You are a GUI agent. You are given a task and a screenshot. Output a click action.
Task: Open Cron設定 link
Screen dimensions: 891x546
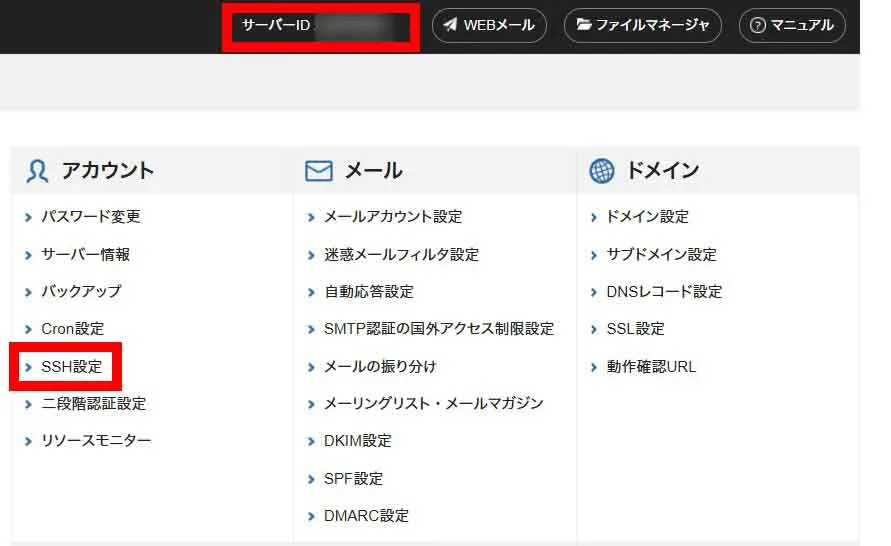click(72, 329)
